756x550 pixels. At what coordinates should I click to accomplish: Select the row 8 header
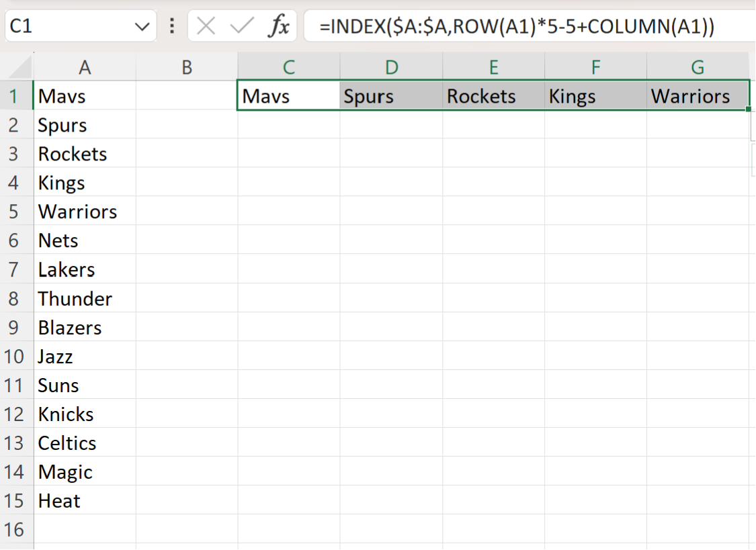[x=15, y=299]
